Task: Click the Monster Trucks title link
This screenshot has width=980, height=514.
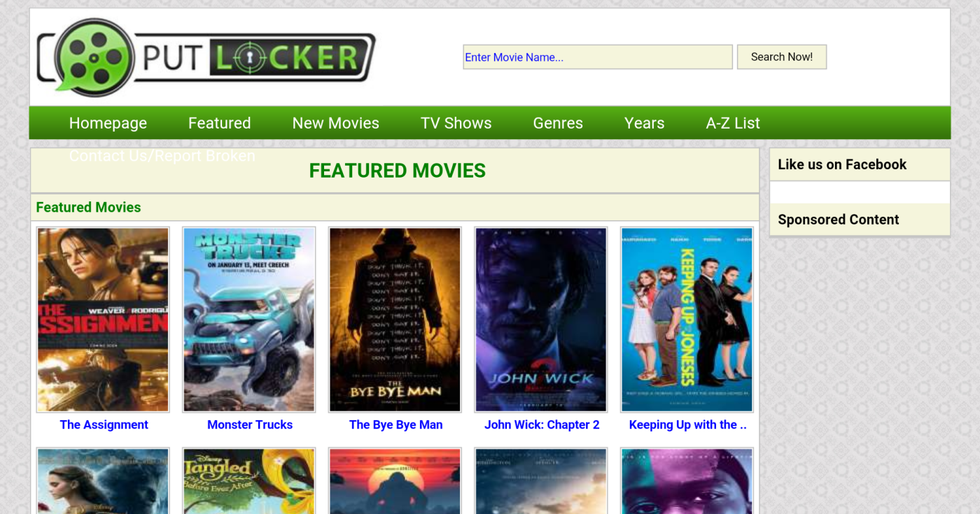Action: pos(250,424)
